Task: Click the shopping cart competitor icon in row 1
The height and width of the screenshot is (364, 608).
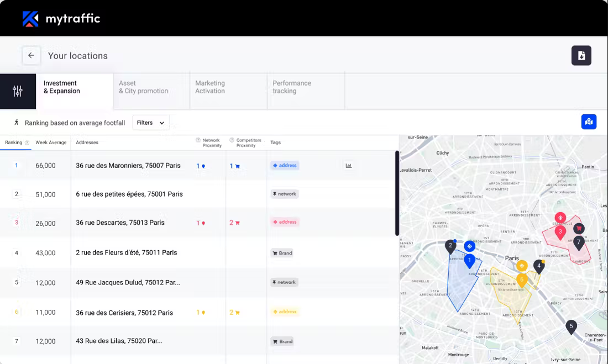Action: pyautogui.click(x=237, y=165)
